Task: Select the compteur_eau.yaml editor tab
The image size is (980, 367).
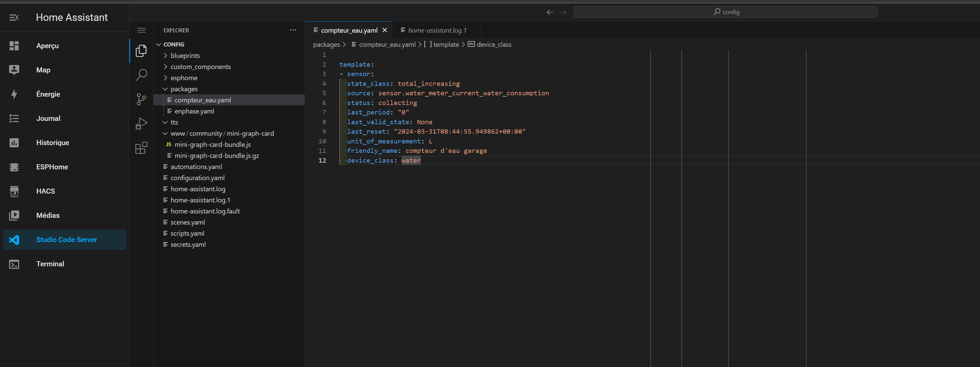Action: click(x=348, y=30)
